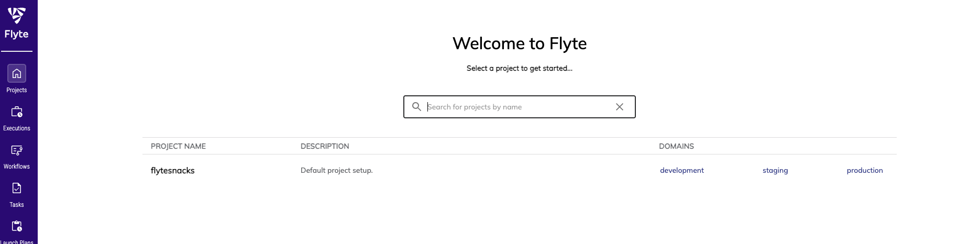Click the 'Default project setup.' description
The image size is (980, 244).
(x=337, y=171)
